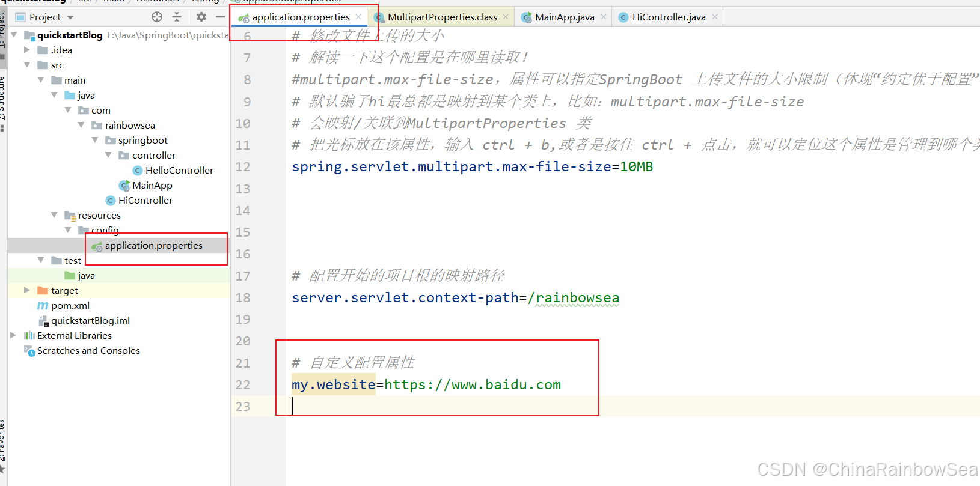Switch to the HiController.java tab
This screenshot has width=980, height=486.
[x=669, y=17]
